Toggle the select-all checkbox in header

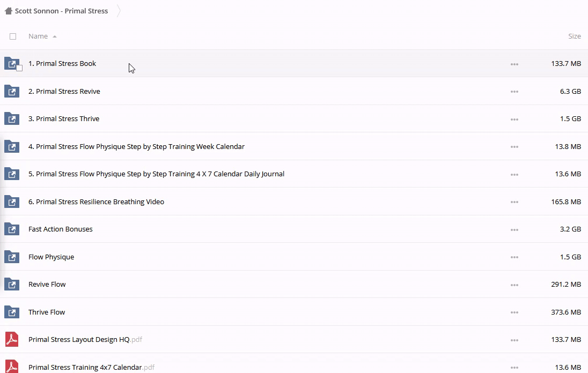click(13, 36)
